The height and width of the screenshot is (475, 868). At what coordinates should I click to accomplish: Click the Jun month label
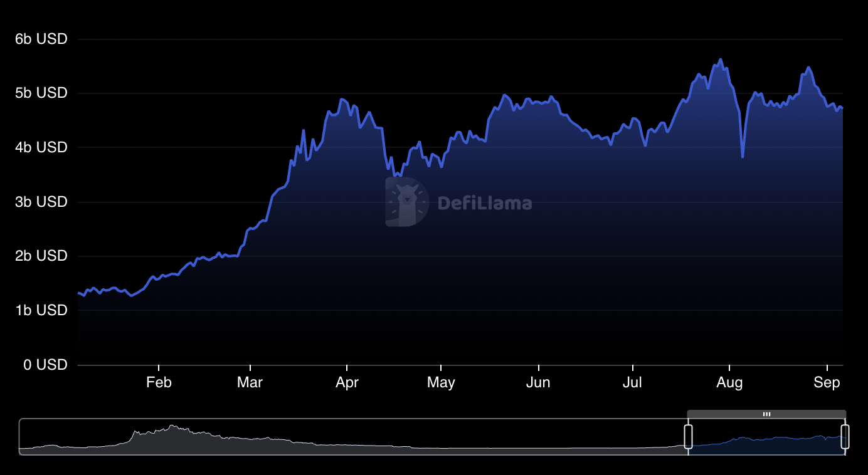pos(538,383)
